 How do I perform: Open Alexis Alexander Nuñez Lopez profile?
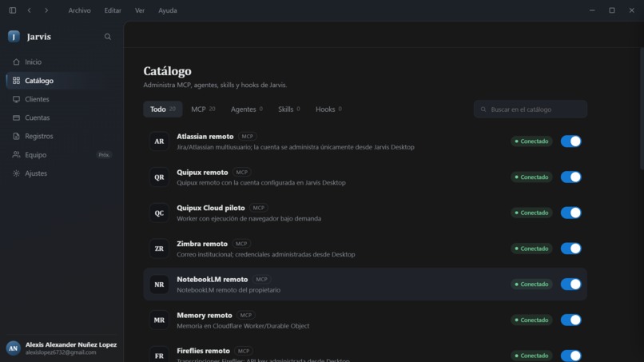click(x=62, y=348)
